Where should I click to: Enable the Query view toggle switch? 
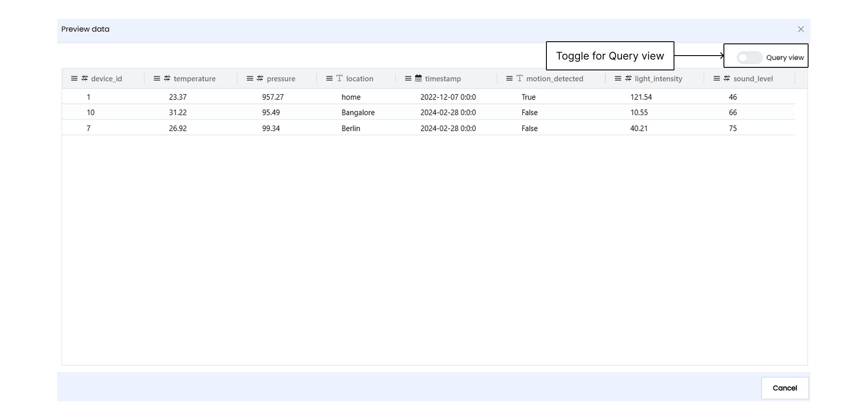[749, 58]
